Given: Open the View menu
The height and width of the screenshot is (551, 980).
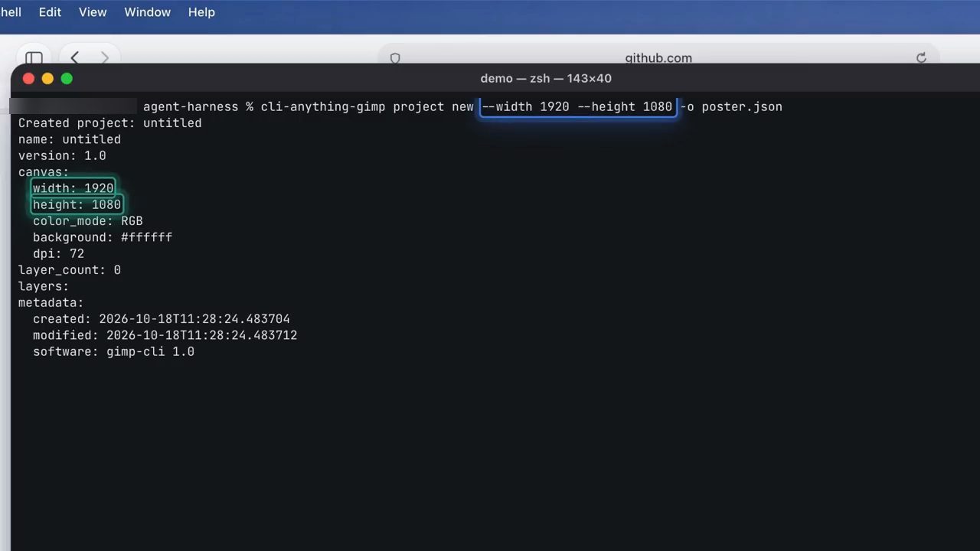Looking at the screenshot, I should click(x=93, y=12).
